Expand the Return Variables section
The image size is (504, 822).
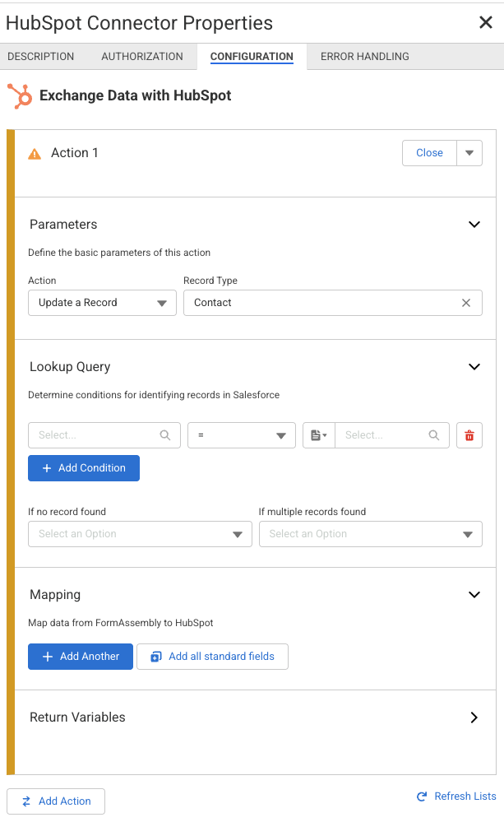tap(474, 718)
